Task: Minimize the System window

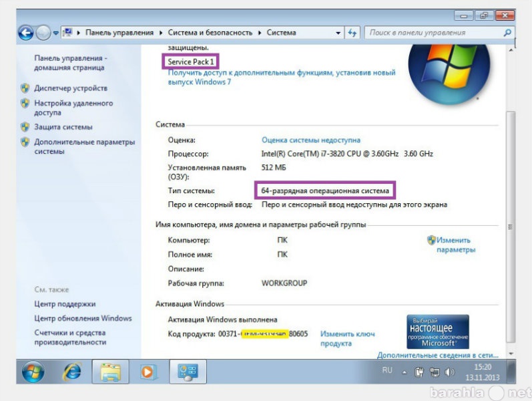Action: (464, 15)
